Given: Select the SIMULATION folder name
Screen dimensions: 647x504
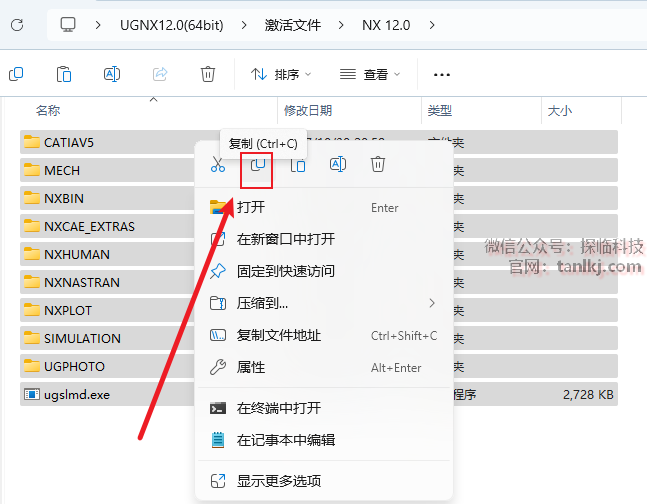Looking at the screenshot, I should [83, 338].
